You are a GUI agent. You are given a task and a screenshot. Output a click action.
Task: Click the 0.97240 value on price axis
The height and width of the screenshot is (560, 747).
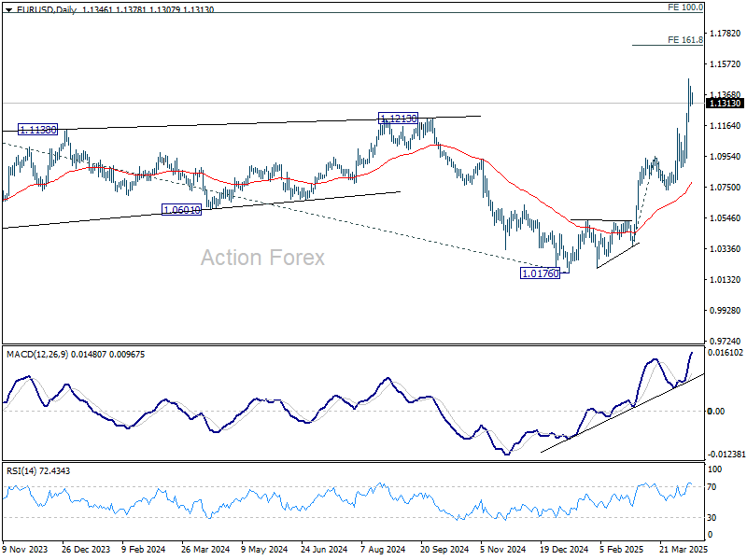click(x=726, y=342)
